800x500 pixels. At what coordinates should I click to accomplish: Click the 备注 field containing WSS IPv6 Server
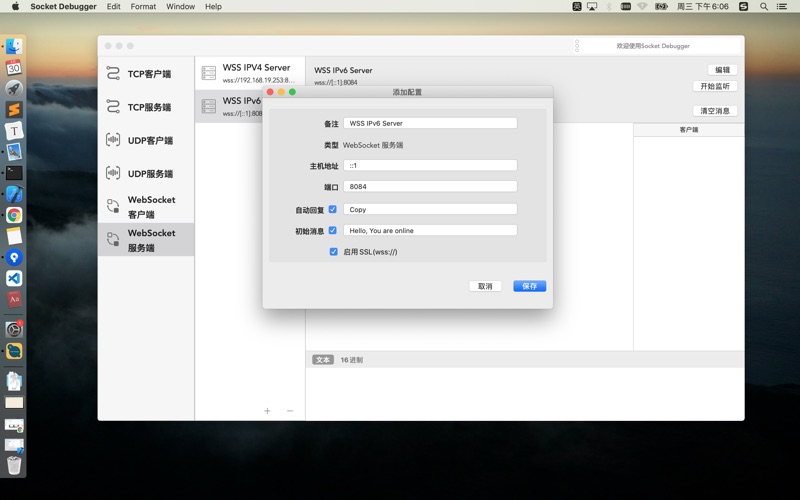pos(430,123)
